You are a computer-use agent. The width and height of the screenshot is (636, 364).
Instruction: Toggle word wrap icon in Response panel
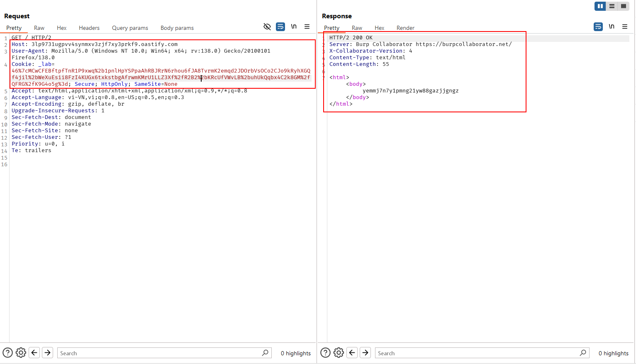(598, 27)
